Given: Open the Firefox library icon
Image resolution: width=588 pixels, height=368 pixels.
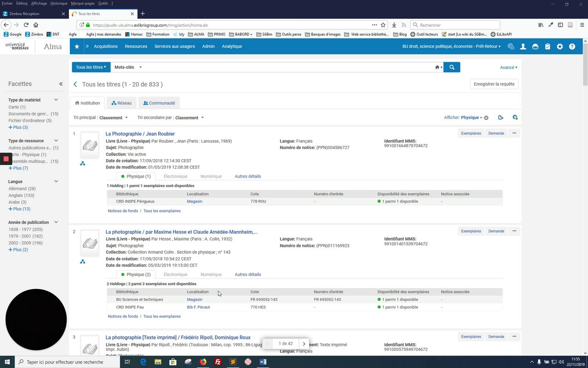Looking at the screenshot, I should [x=541, y=25].
